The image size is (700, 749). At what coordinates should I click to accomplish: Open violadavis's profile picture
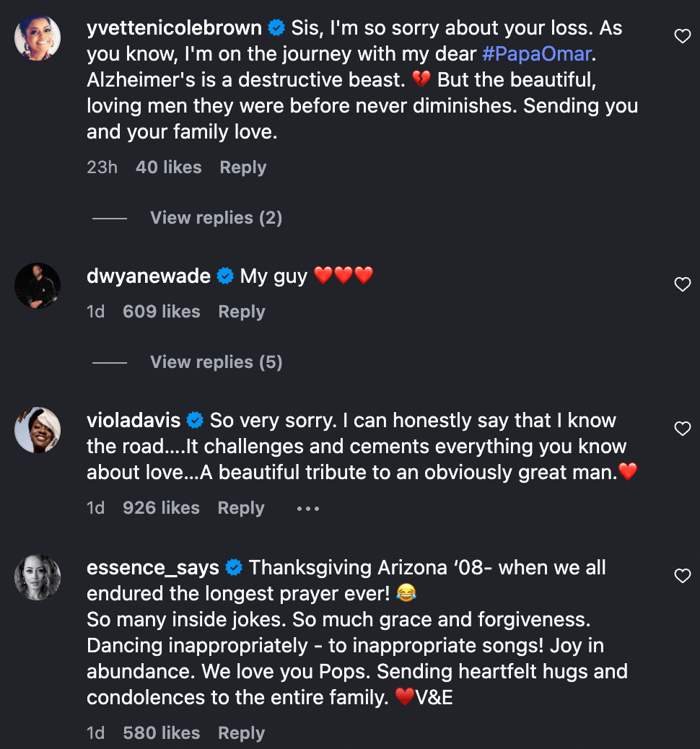tap(38, 429)
